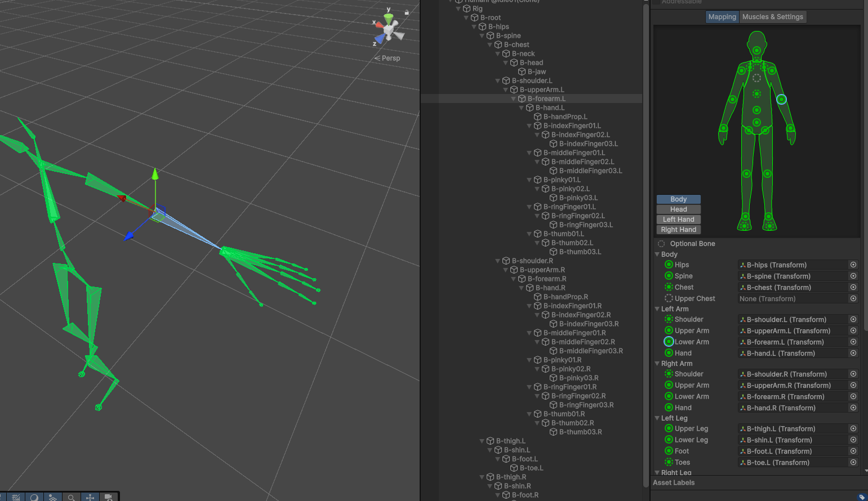Switch avatar view to Head

pos(678,209)
